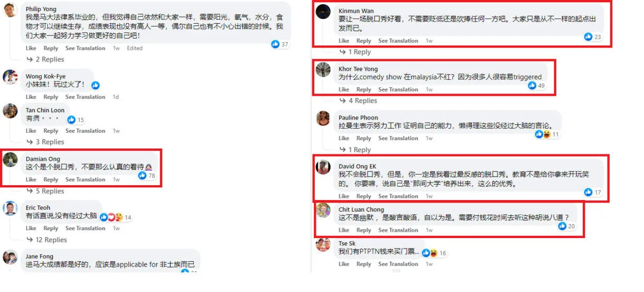Open Pauline Phoon's profile name link
This screenshot has height=292, width=644.
point(358,117)
